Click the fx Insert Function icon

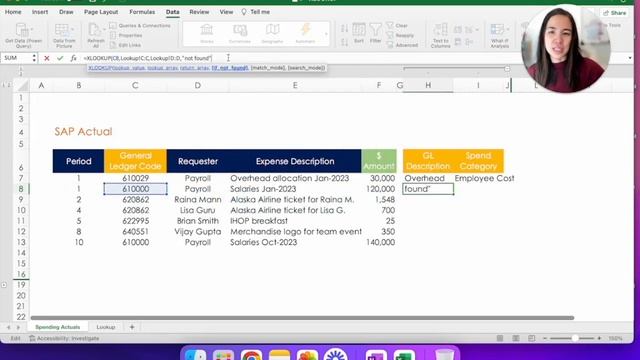point(73,58)
